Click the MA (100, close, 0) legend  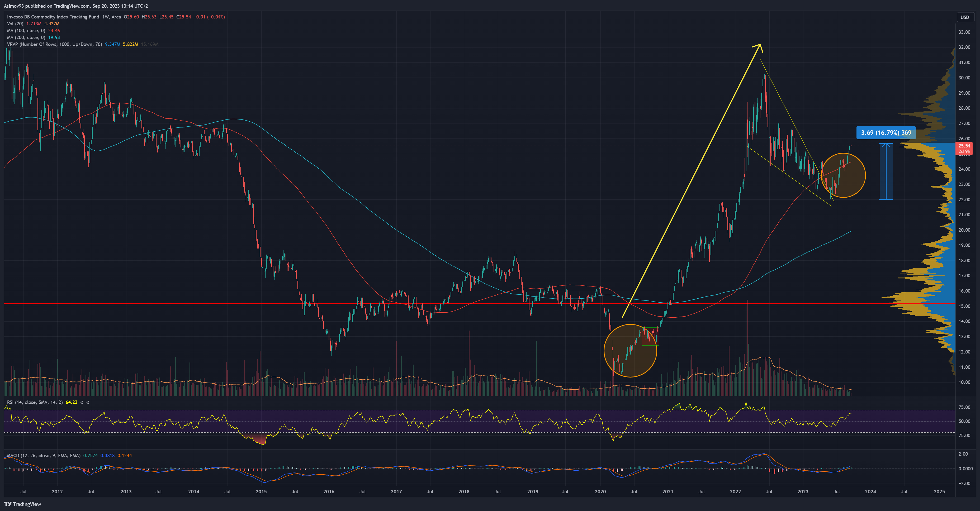(x=26, y=30)
